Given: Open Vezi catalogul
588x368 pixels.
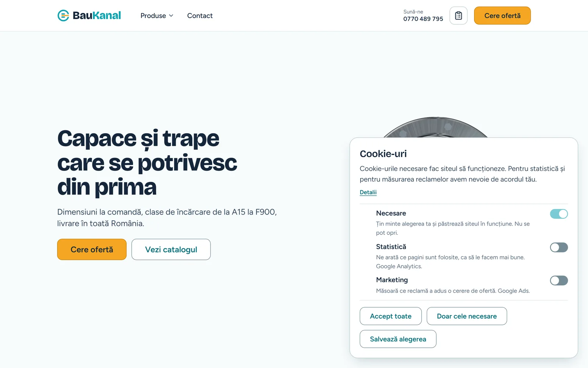Looking at the screenshot, I should (x=171, y=250).
